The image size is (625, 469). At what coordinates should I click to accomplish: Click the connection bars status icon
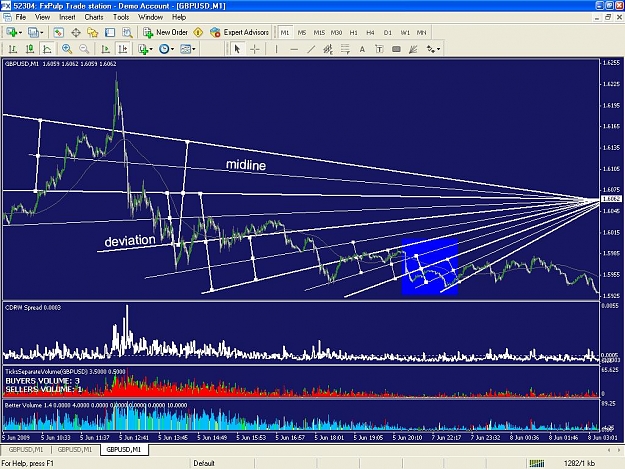pos(537,463)
